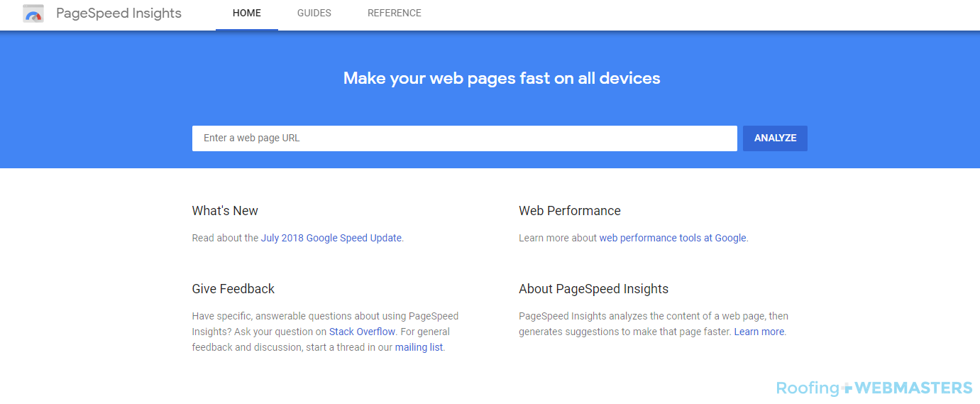Screen dimensions: 980x404
Task: Open the July 2018 Google Speed Update link
Action: [x=331, y=239]
